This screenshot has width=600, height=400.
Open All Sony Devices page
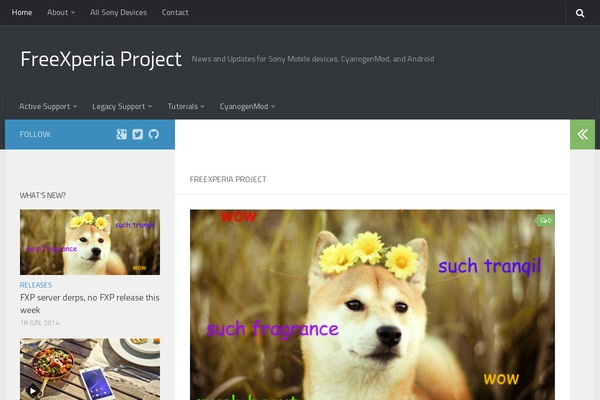118,13
